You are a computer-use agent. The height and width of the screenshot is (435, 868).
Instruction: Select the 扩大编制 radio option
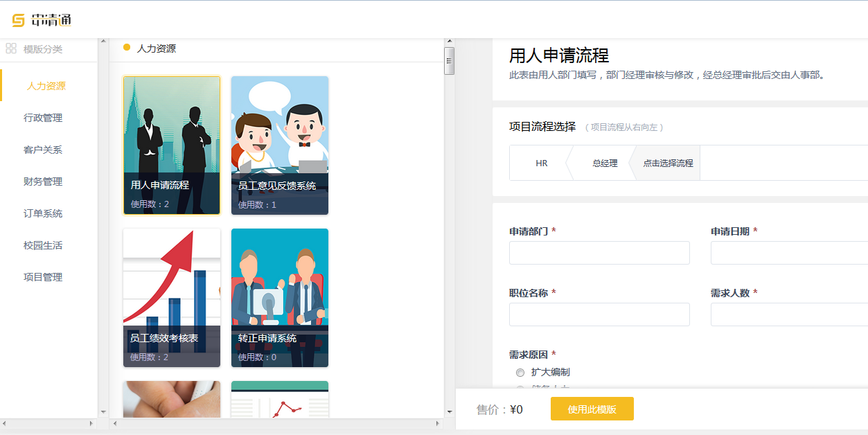tap(520, 373)
